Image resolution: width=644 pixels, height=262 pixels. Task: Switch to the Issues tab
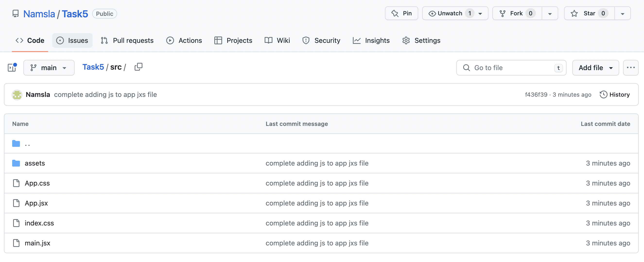click(72, 40)
